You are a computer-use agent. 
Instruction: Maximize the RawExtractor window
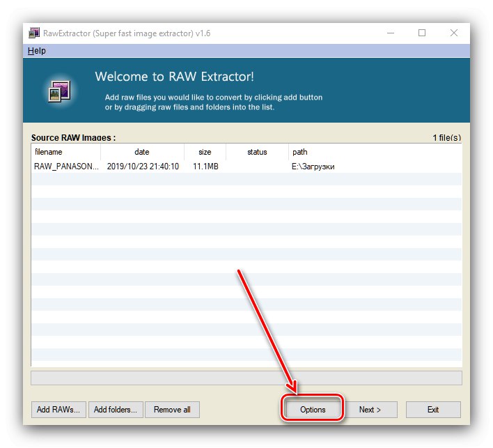click(422, 33)
